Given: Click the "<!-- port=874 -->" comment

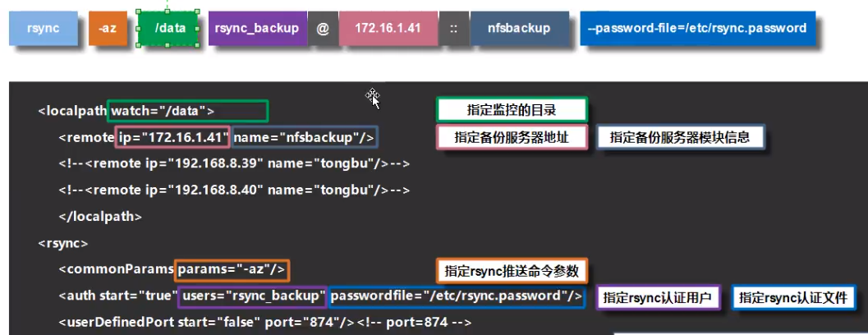Looking at the screenshot, I should pos(416,322).
